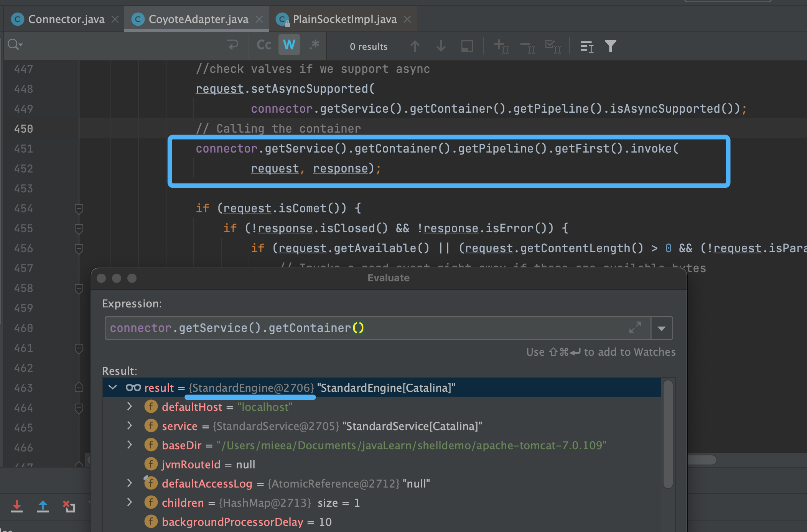Close the CoyoteAdapter.java tab

click(x=260, y=19)
